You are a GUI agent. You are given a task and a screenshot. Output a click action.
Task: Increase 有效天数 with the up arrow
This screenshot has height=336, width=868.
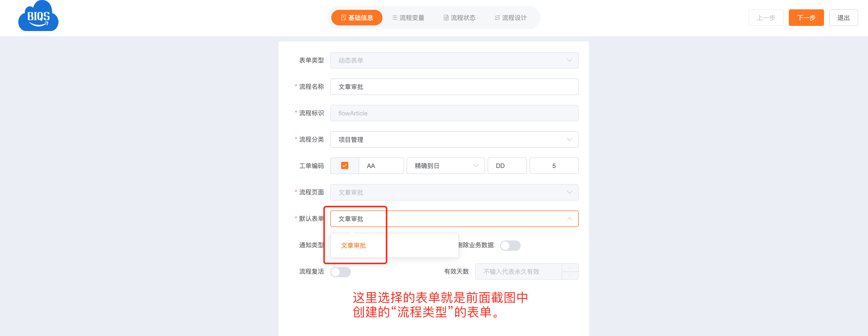[570, 268]
